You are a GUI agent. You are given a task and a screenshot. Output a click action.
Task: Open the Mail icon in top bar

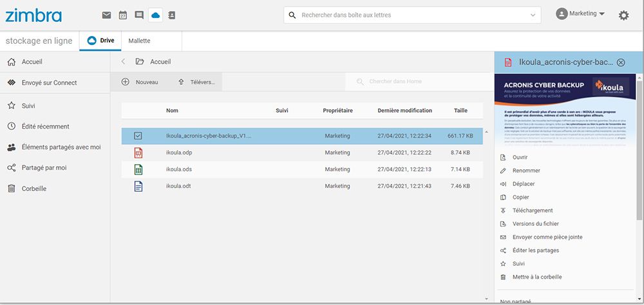106,15
